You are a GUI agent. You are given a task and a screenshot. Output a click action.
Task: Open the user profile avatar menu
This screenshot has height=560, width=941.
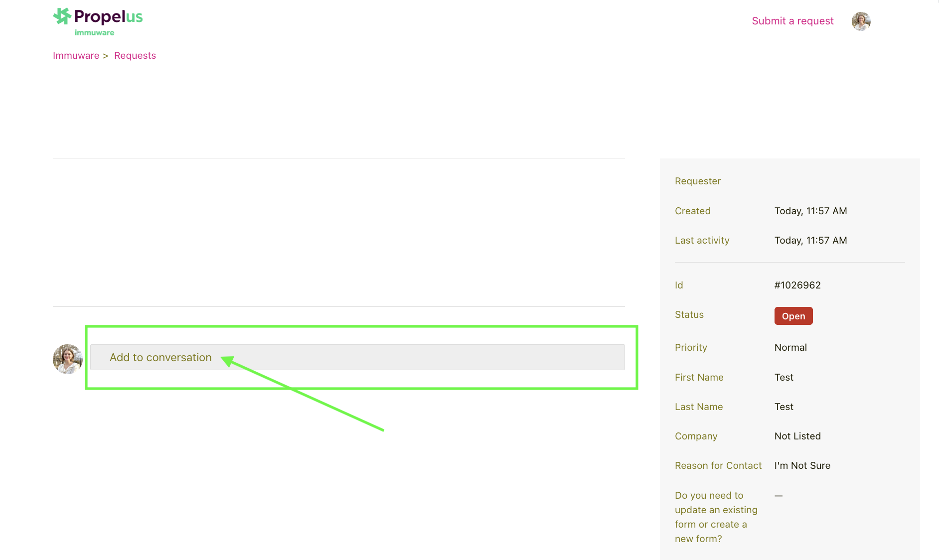click(x=861, y=21)
